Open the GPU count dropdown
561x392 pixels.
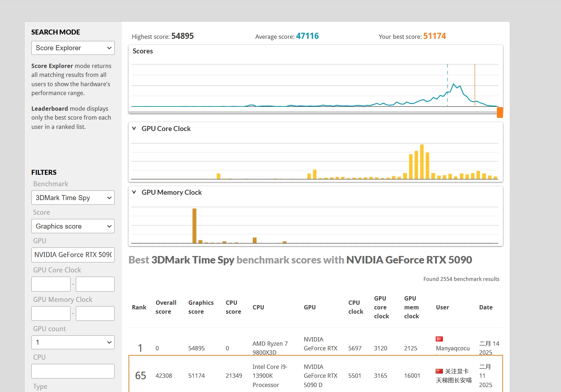pos(73,342)
